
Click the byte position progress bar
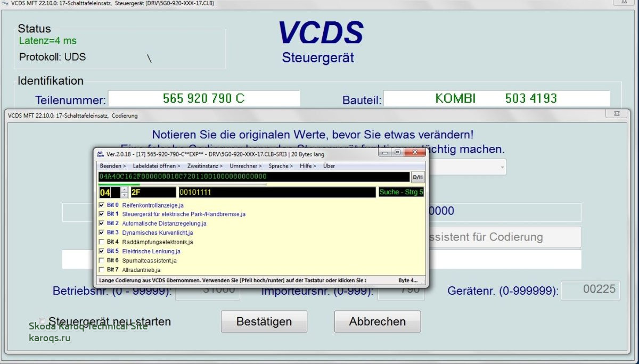(182, 185)
